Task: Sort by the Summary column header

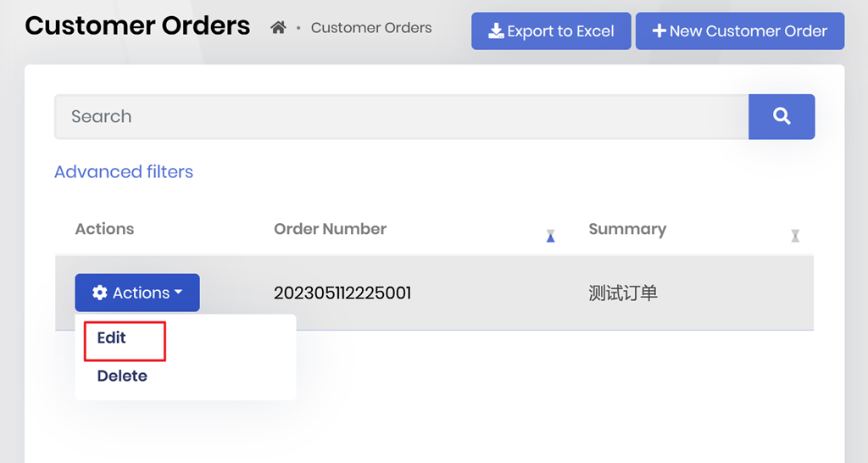Action: click(626, 229)
